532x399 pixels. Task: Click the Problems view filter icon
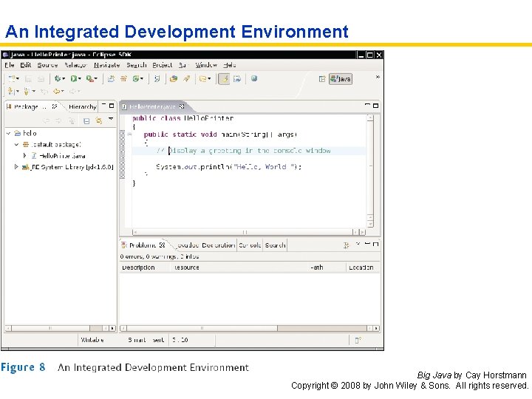point(346,245)
